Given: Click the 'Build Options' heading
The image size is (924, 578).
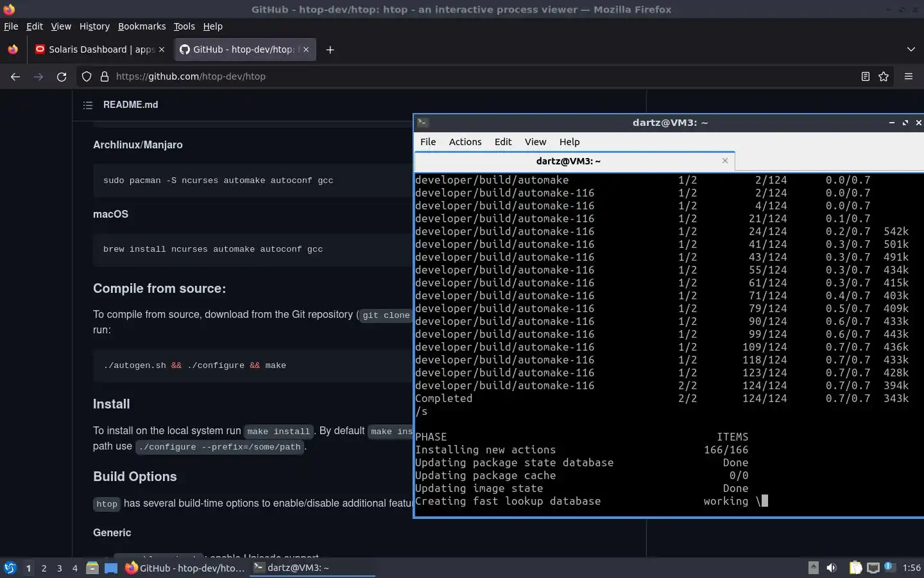Looking at the screenshot, I should 135,477.
